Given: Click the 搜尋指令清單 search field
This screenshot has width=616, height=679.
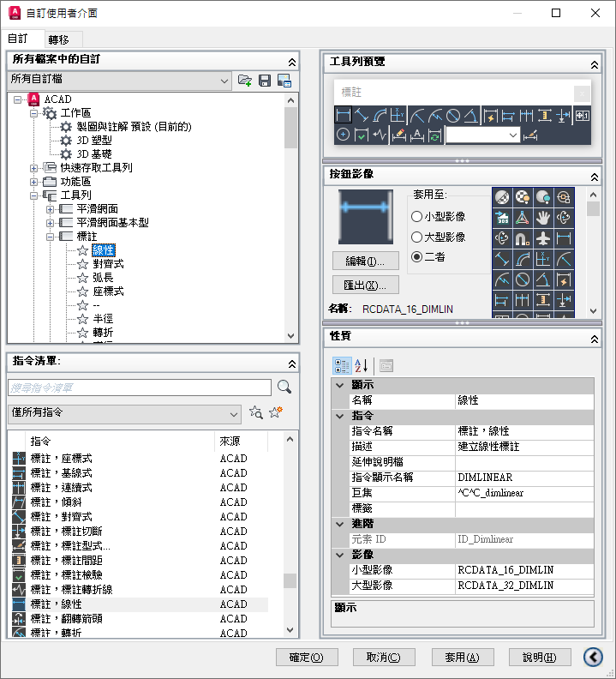Looking at the screenshot, I should [140, 388].
